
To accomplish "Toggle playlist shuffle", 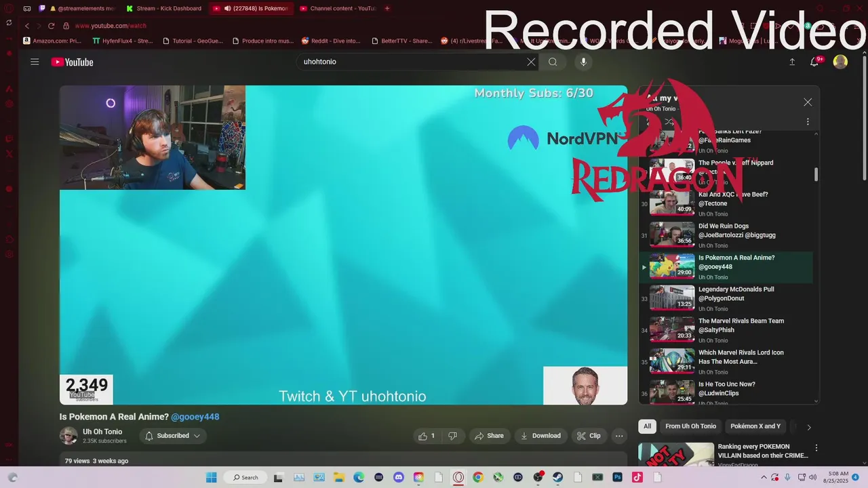I will point(669,122).
